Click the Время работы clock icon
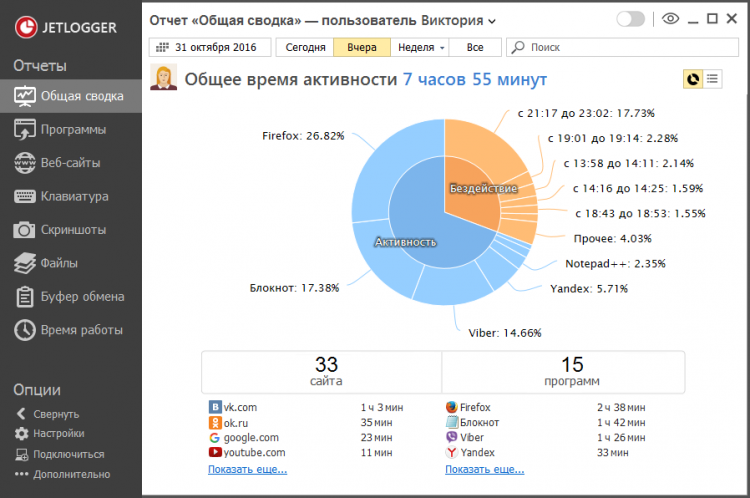 tap(24, 330)
